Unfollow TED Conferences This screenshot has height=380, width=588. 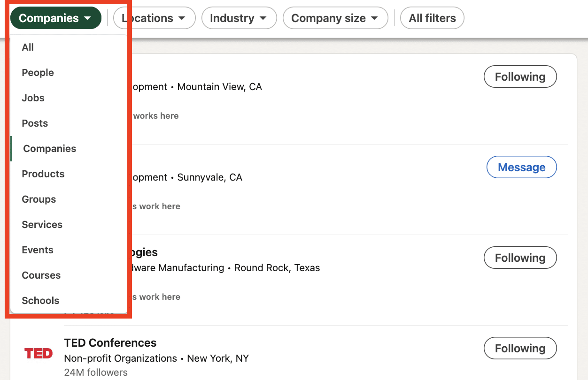520,348
